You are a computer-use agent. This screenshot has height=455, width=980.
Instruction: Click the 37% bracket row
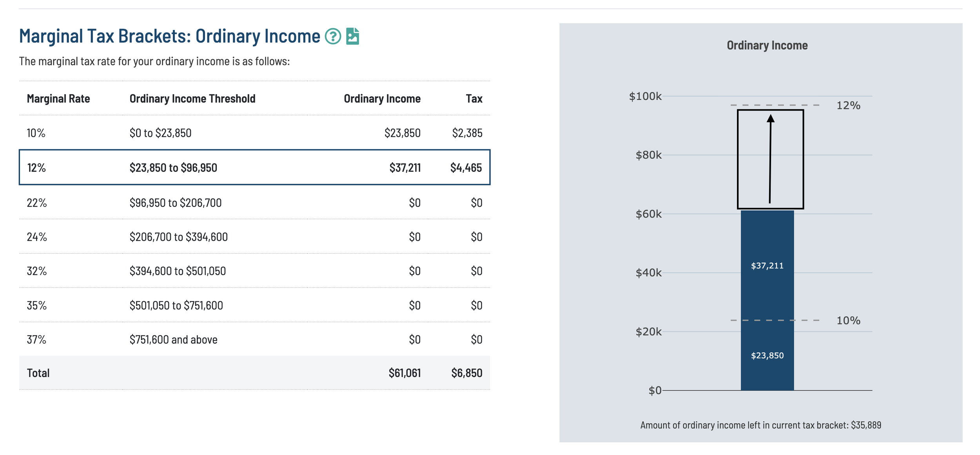[254, 339]
